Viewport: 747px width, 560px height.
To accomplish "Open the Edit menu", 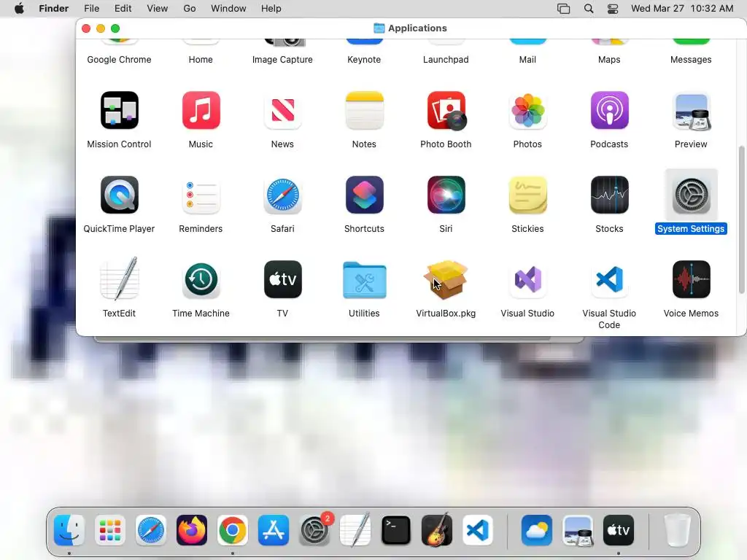I will point(123,9).
